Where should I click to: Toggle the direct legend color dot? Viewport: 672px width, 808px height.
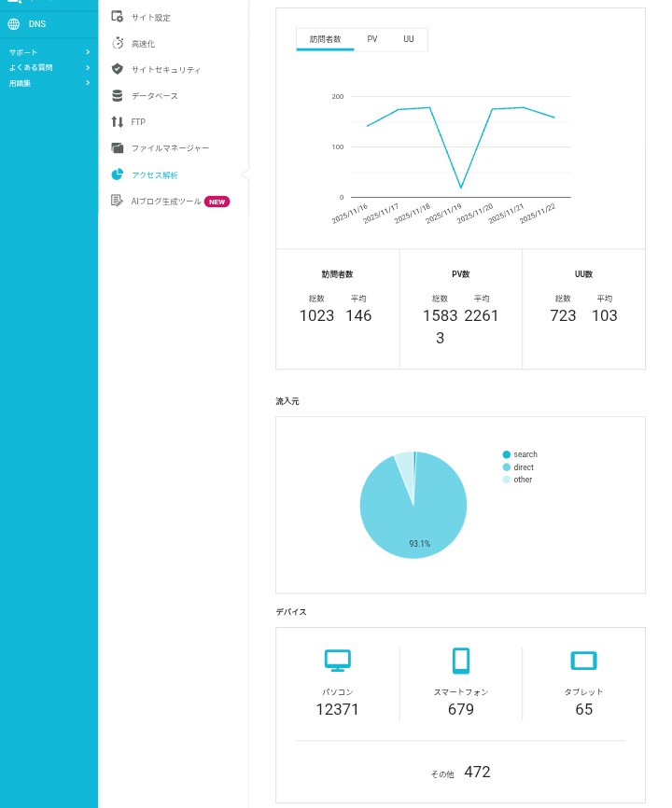pyautogui.click(x=507, y=467)
